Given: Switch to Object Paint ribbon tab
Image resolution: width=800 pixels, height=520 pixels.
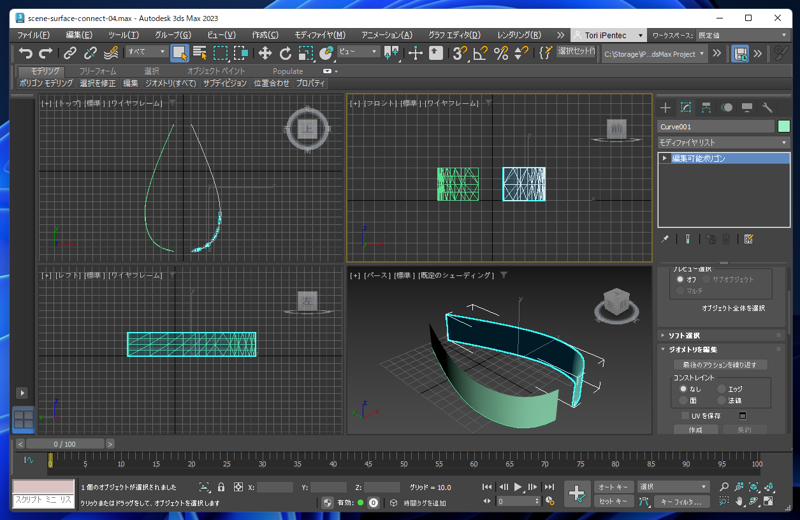Looking at the screenshot, I should pyautogui.click(x=216, y=71).
